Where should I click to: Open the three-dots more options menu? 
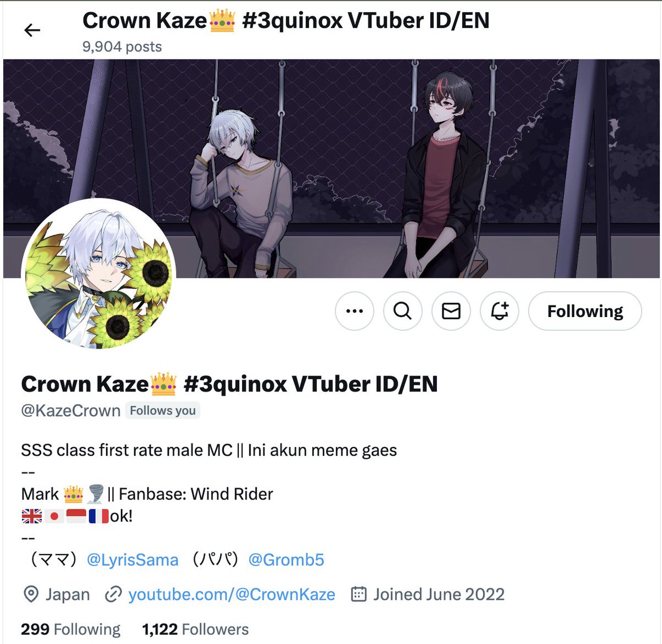354,311
